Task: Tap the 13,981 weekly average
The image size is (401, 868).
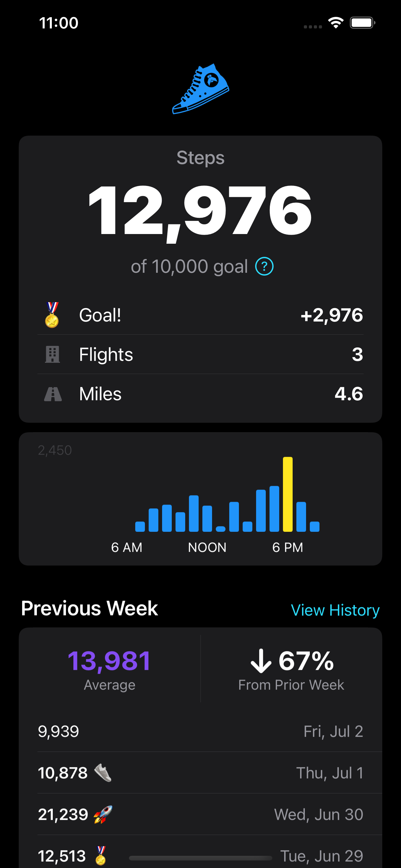Action: coord(109,661)
